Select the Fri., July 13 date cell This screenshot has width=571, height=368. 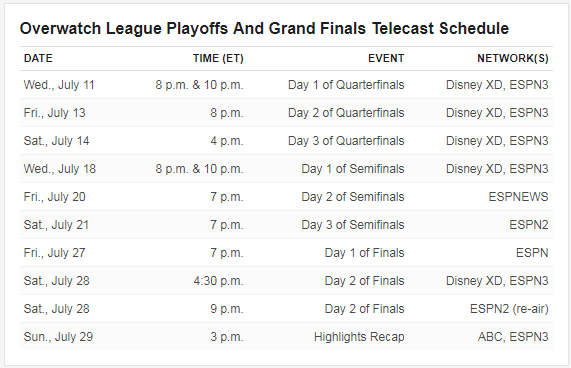[54, 113]
